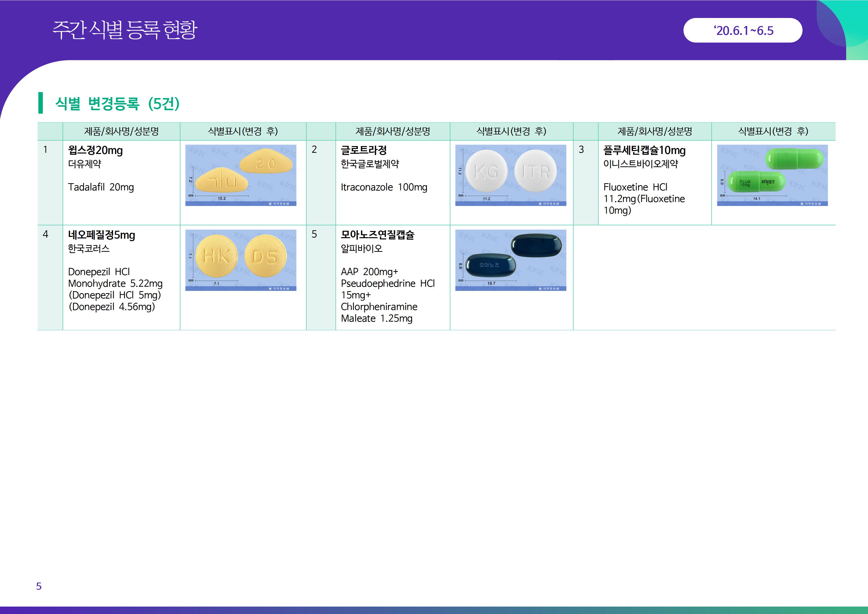Select the 모아노즈연질캡슐 product name

(377, 235)
